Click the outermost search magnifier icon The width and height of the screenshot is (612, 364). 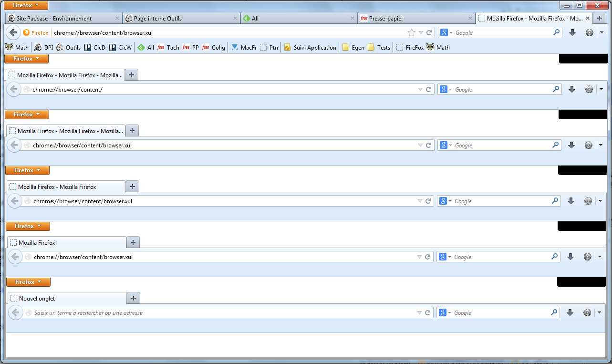tap(556, 32)
